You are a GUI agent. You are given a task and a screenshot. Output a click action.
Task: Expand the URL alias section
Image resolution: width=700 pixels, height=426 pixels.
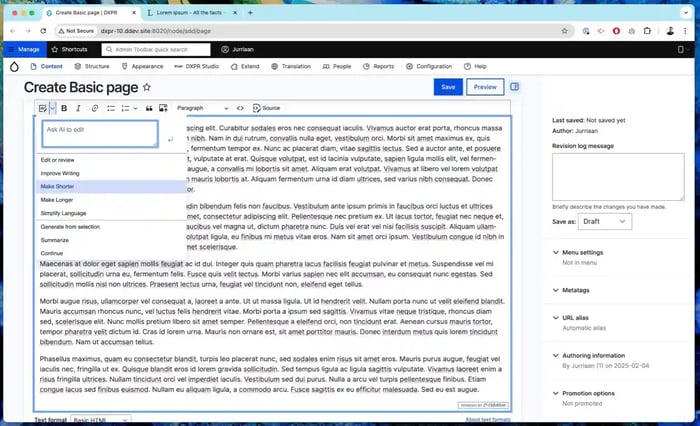571,318
